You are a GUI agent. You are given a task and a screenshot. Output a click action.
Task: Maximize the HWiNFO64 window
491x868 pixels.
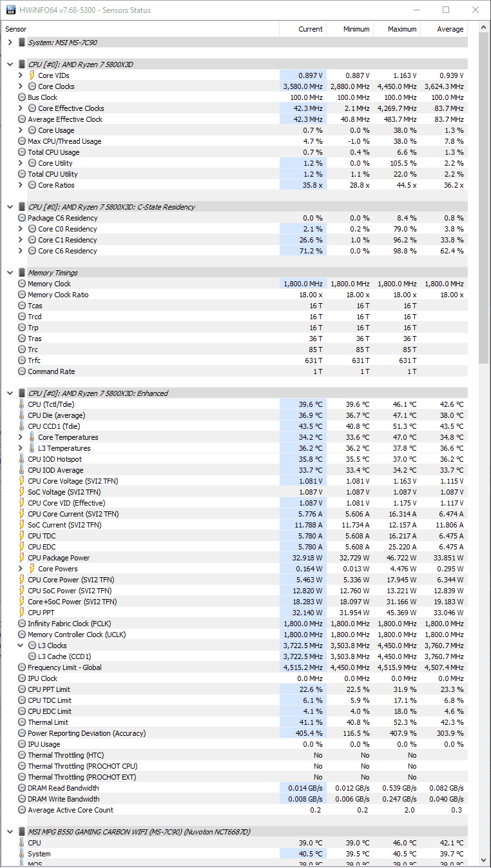pos(446,10)
